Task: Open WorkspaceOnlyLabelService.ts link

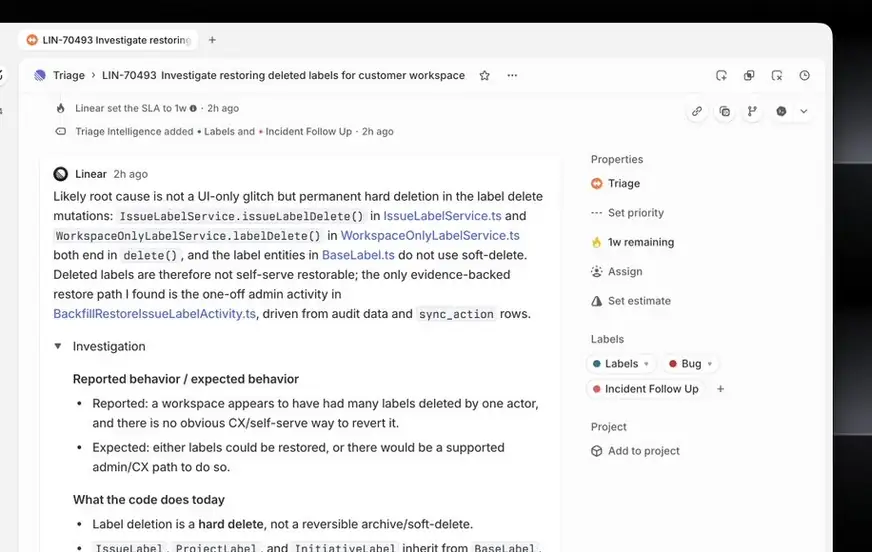Action: (x=430, y=235)
